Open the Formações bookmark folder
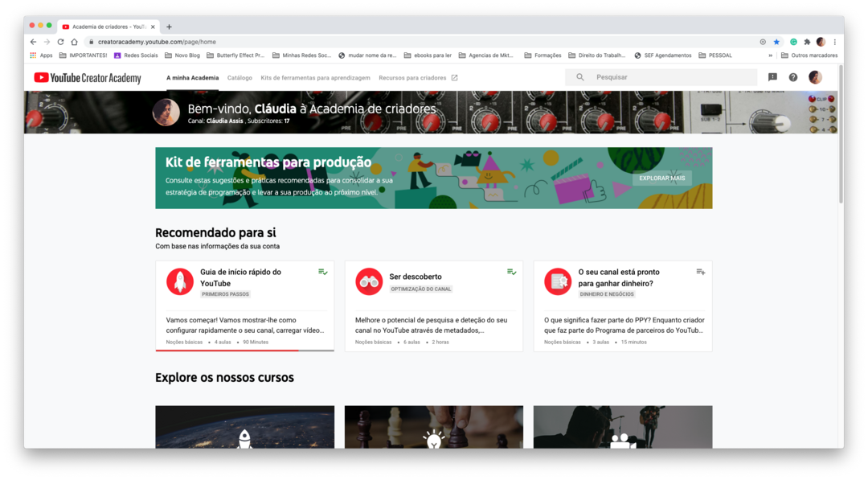 point(542,55)
